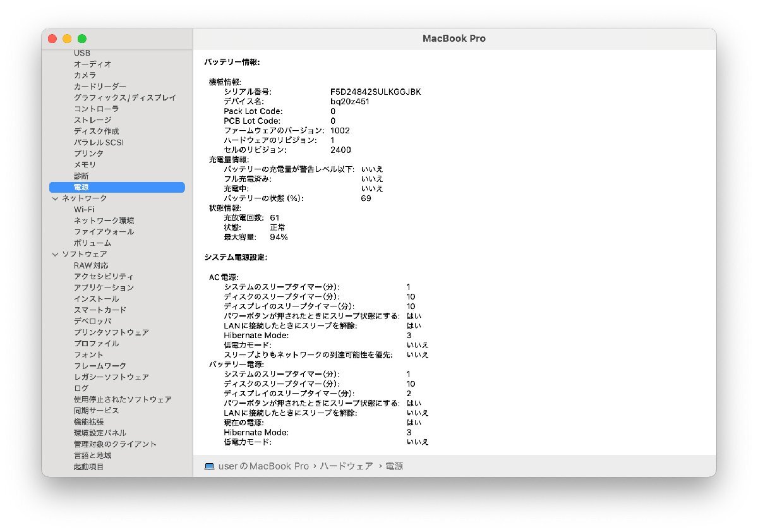Click the highlighted 電源 sidebar item
758x532 pixels.
point(117,187)
